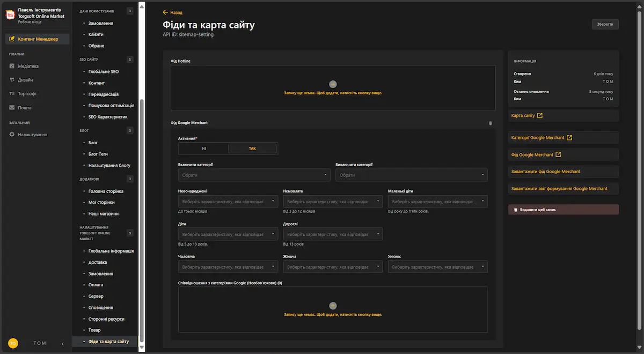This screenshot has width=644, height=354.
Task: Set Активний toggle to ТАК
Action: 252,149
